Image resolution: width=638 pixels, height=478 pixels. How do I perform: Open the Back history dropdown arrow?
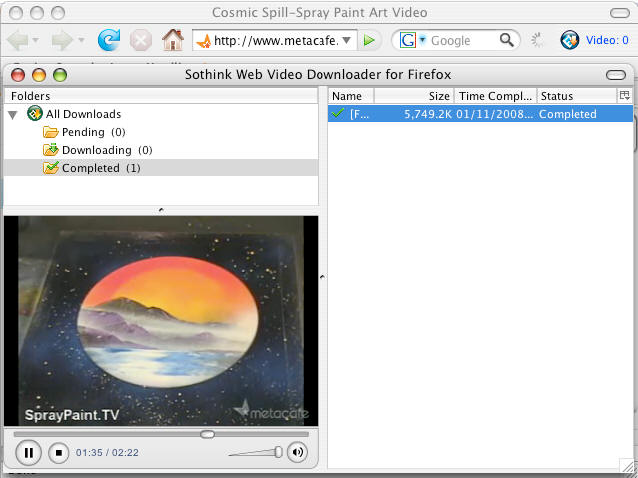click(x=35, y=40)
